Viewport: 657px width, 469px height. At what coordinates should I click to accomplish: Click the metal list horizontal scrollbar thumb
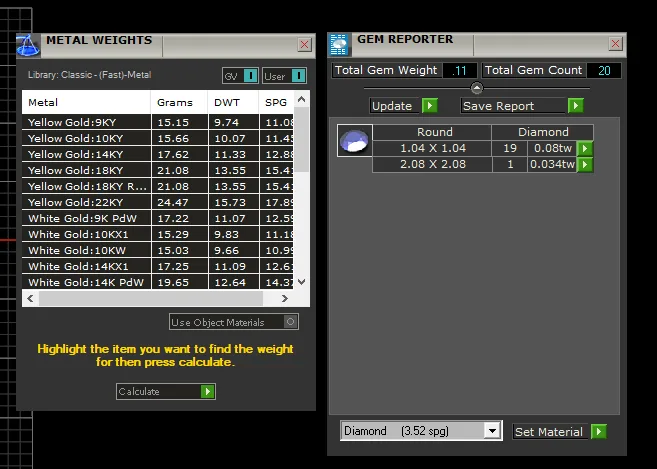click(x=151, y=298)
